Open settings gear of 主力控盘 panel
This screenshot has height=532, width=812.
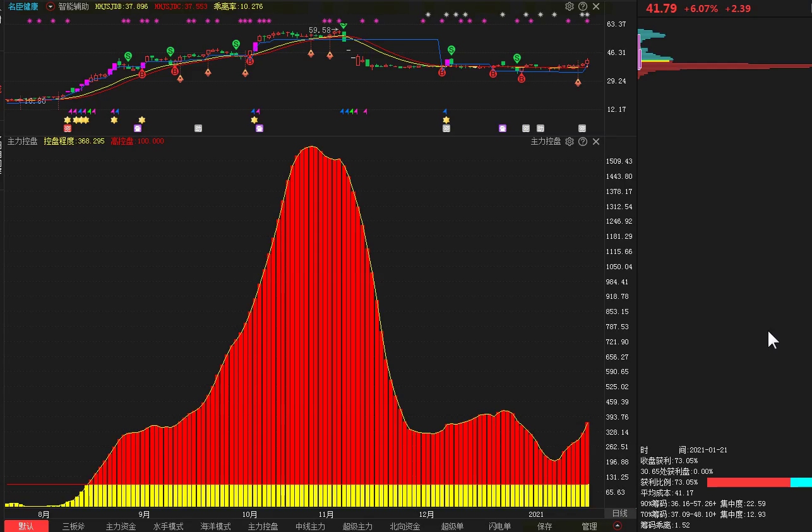(570, 142)
